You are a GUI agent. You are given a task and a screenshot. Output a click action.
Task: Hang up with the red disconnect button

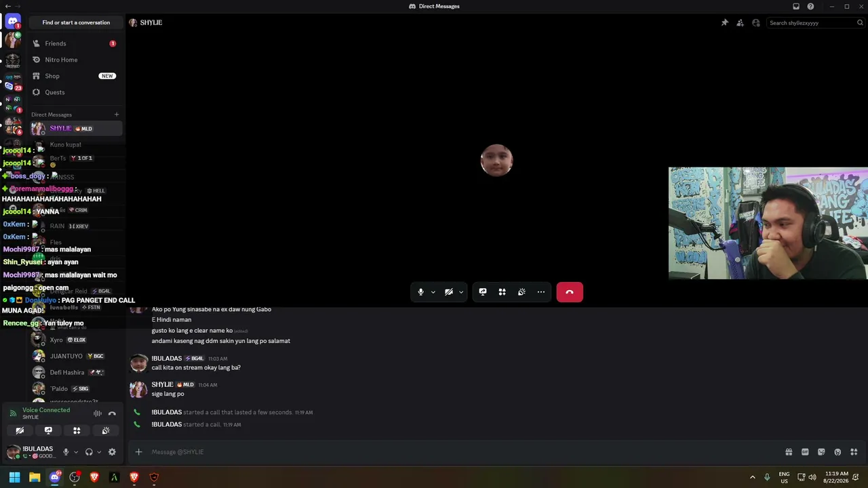[x=570, y=292]
